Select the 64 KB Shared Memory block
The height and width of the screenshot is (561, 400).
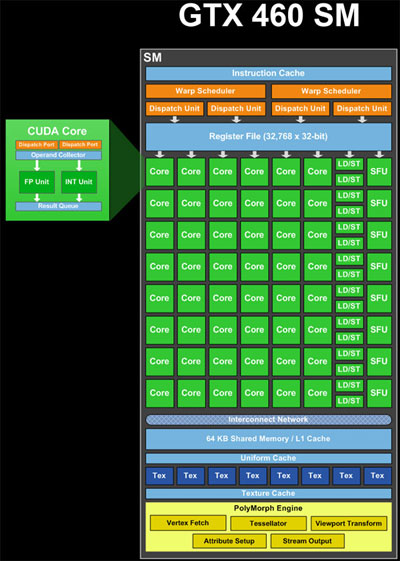(x=268, y=439)
